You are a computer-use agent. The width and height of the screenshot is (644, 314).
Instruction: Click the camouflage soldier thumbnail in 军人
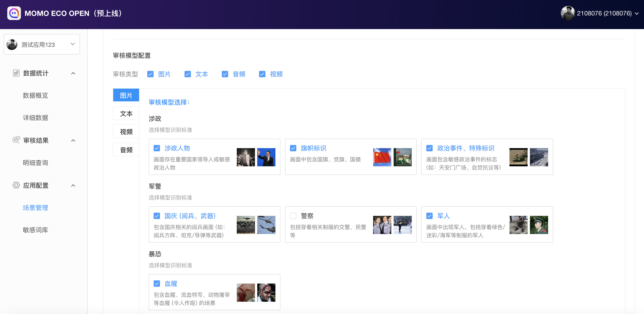coord(518,225)
